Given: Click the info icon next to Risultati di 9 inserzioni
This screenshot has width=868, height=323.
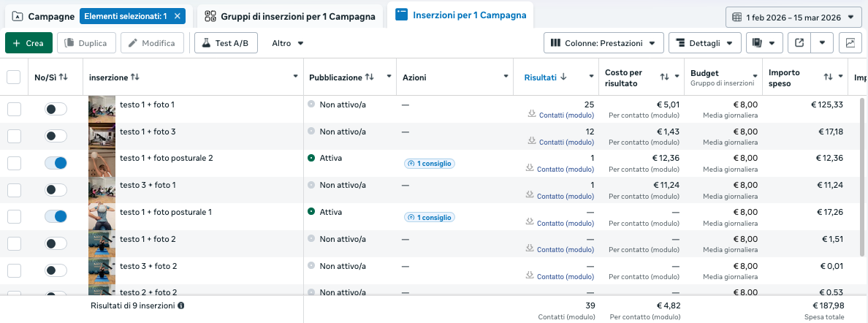Looking at the screenshot, I should pyautogui.click(x=181, y=305).
